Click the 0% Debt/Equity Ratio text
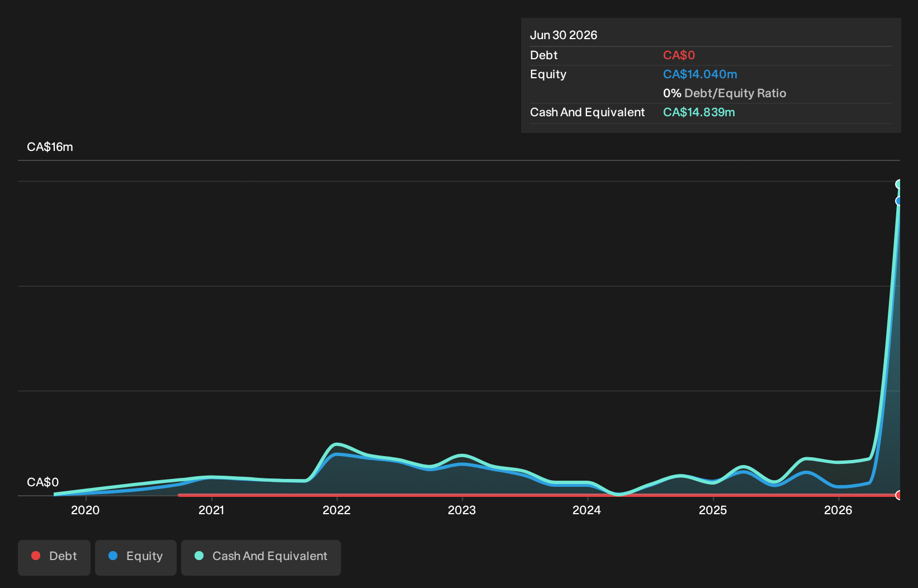 pos(725,93)
